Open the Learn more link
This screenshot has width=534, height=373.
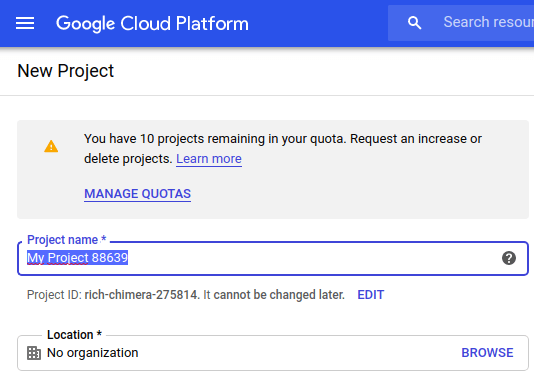(209, 159)
